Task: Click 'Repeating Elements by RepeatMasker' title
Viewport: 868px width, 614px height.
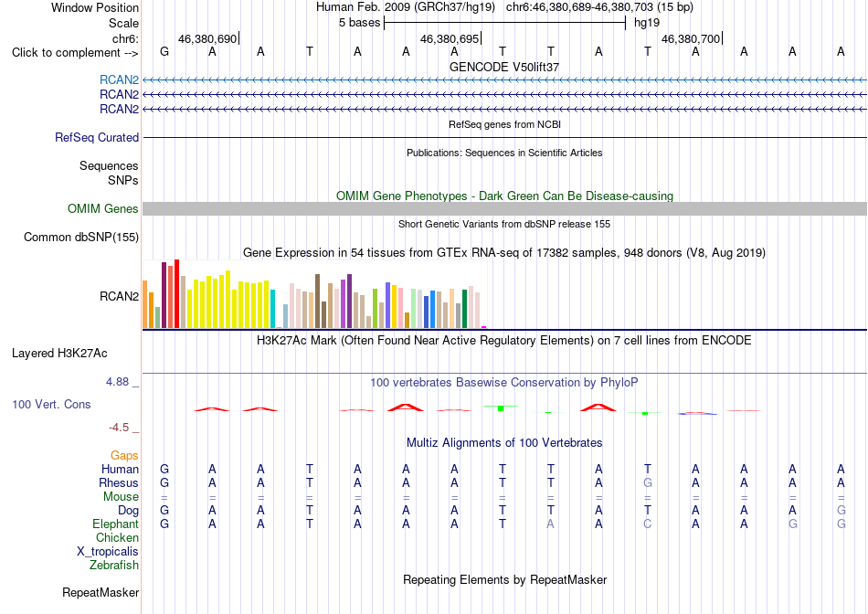Action: click(505, 579)
